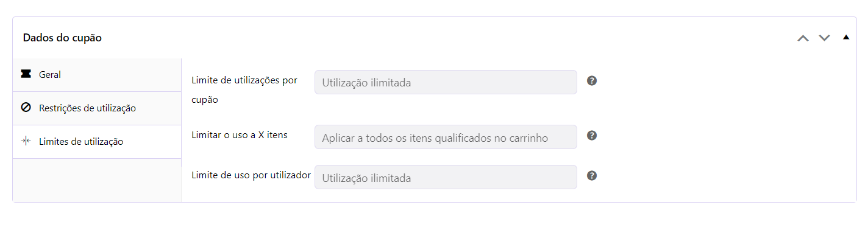Image resolution: width=868 pixels, height=230 pixels.
Task: Click empty sidebar area below Limites de utilização
Action: click(x=97, y=180)
